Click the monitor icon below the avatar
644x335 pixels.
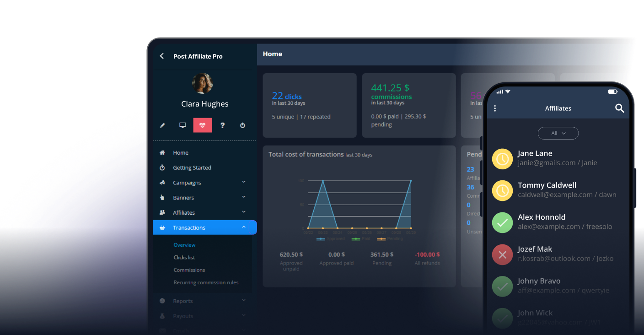click(x=182, y=125)
